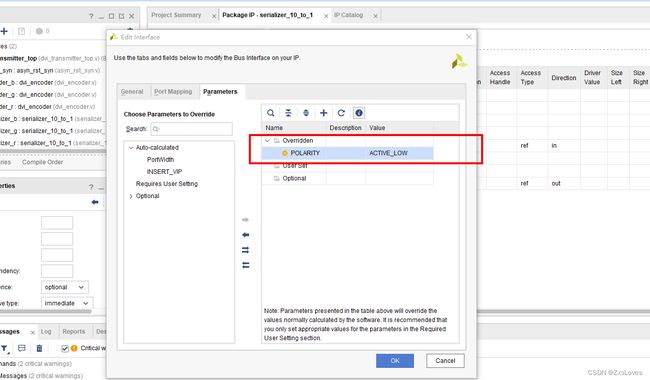
Task: Click the Access Type column header
Action: pos(531,77)
